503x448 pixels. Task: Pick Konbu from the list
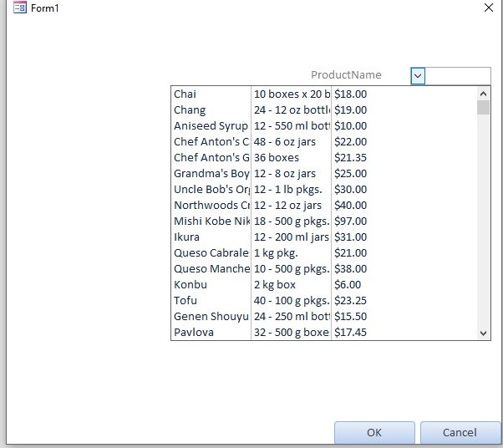click(324, 285)
